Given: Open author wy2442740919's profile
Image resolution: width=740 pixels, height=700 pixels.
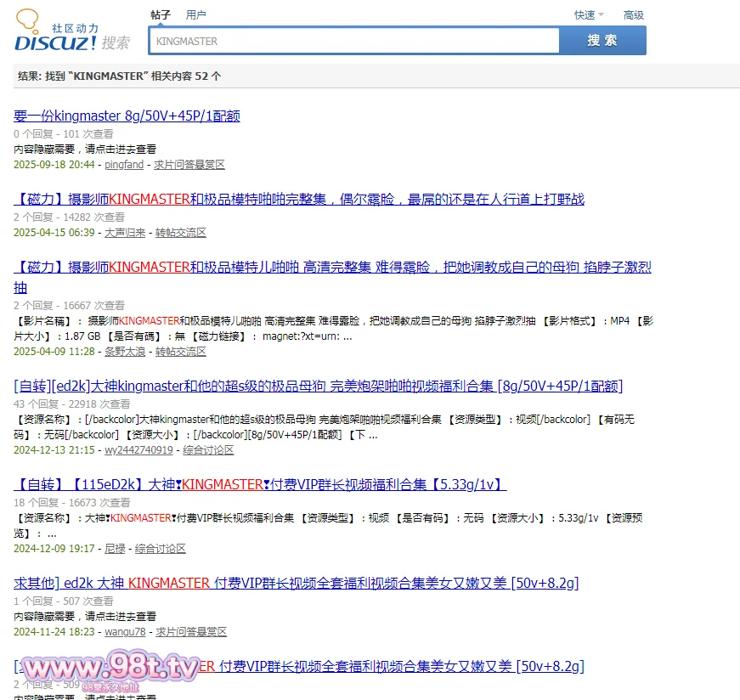Looking at the screenshot, I should (x=138, y=449).
